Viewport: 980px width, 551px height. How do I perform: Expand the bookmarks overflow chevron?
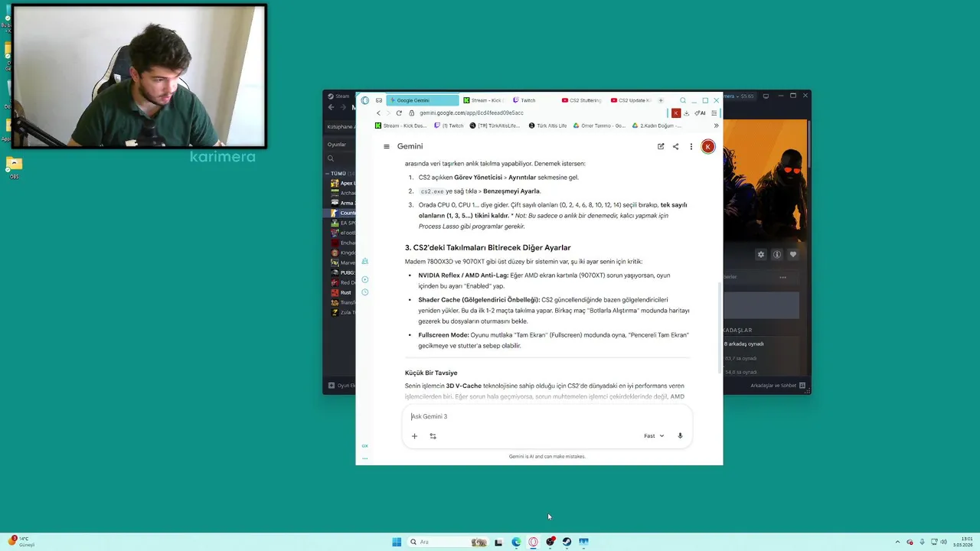[x=716, y=126]
